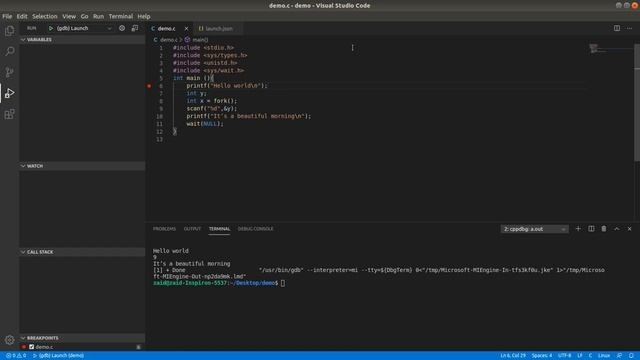Viewport: 640px width, 360px height.
Task: Select the TERMINAL panel tab
Action: coord(220,229)
